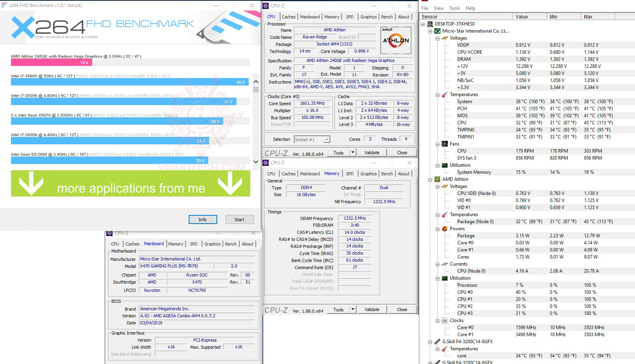Click the Temperatures thermometer icon under Micro-Star

tap(445, 95)
